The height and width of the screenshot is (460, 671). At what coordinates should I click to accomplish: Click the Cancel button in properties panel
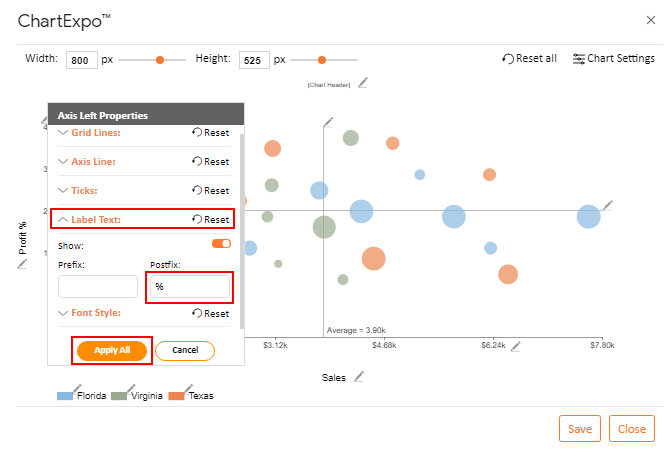pyautogui.click(x=185, y=350)
